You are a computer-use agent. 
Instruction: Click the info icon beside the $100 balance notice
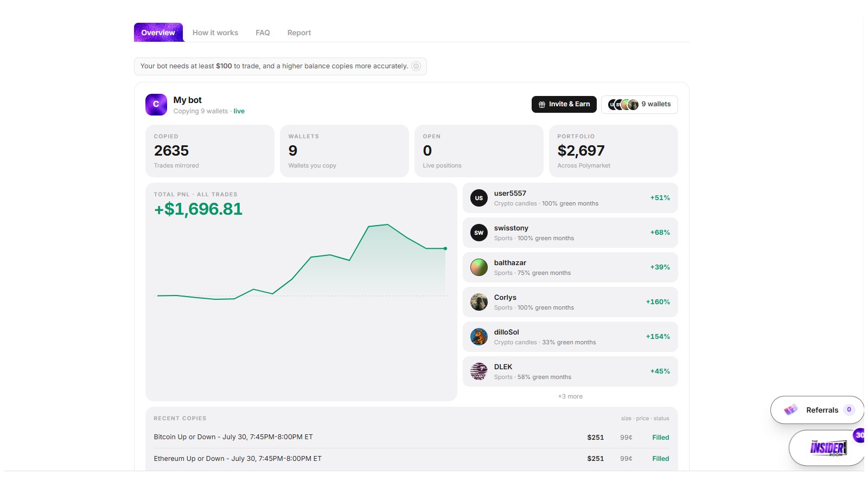416,66
